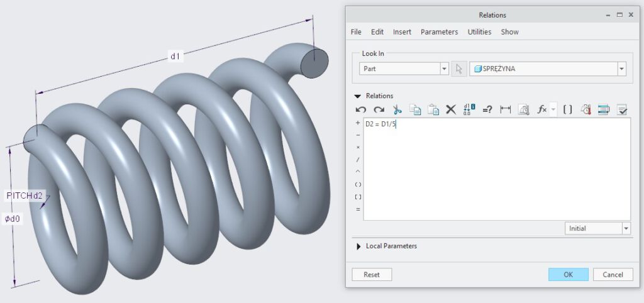Screen dimensions: 644x303
Task: Open the Edit menu
Action: click(377, 31)
